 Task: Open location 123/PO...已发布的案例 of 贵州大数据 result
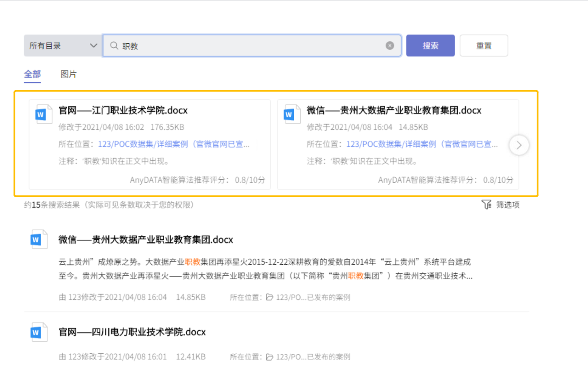313,297
